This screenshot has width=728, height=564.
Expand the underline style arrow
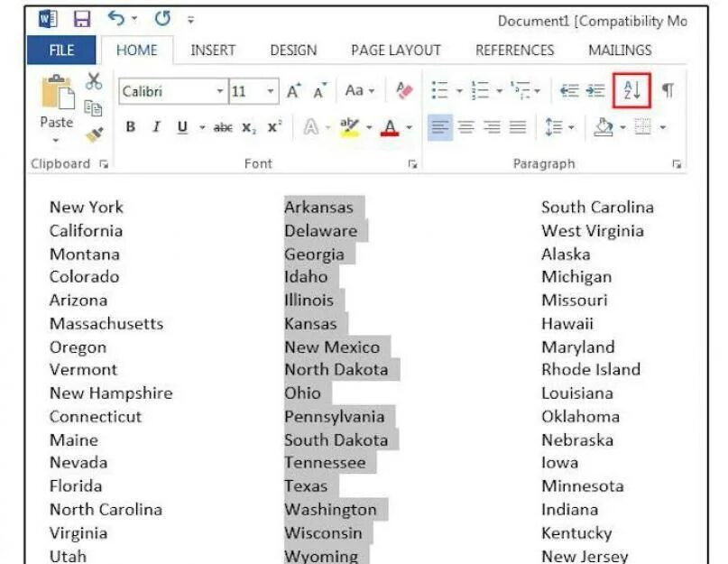[202, 127]
